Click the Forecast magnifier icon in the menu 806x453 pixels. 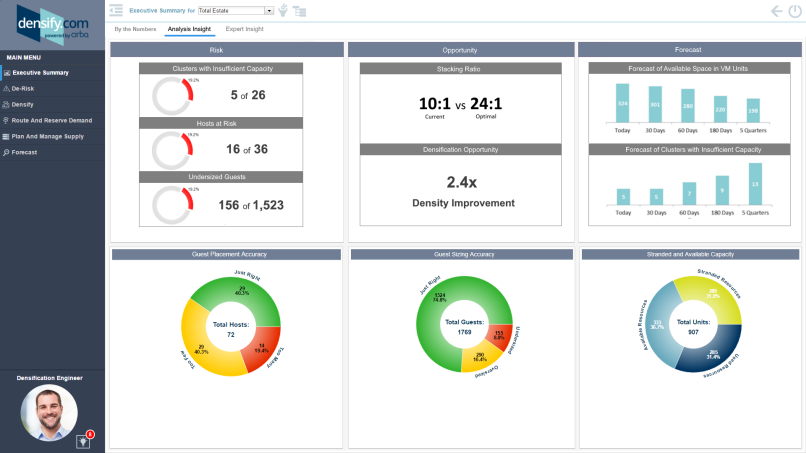click(x=6, y=152)
